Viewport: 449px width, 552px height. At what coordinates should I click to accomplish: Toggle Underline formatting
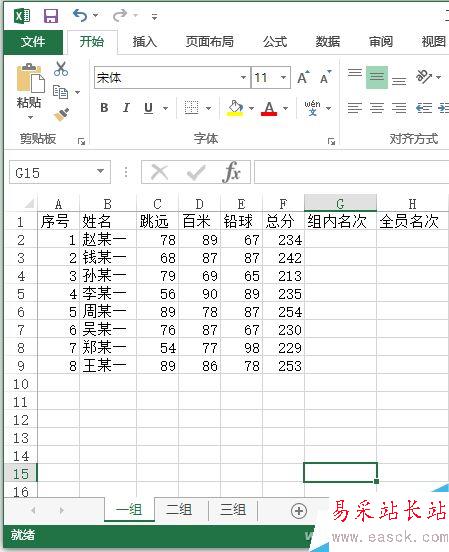pos(149,108)
